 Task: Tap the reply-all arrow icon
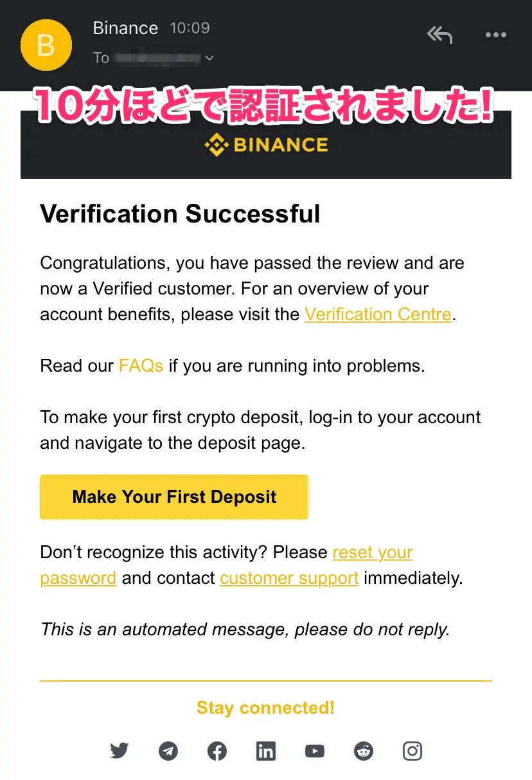[x=440, y=35]
